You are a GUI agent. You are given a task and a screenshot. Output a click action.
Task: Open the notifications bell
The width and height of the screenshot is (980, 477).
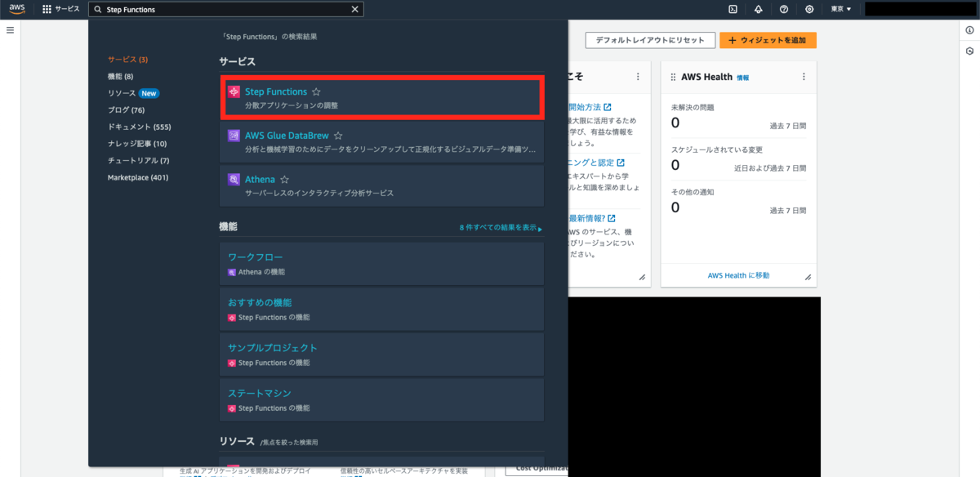click(758, 9)
